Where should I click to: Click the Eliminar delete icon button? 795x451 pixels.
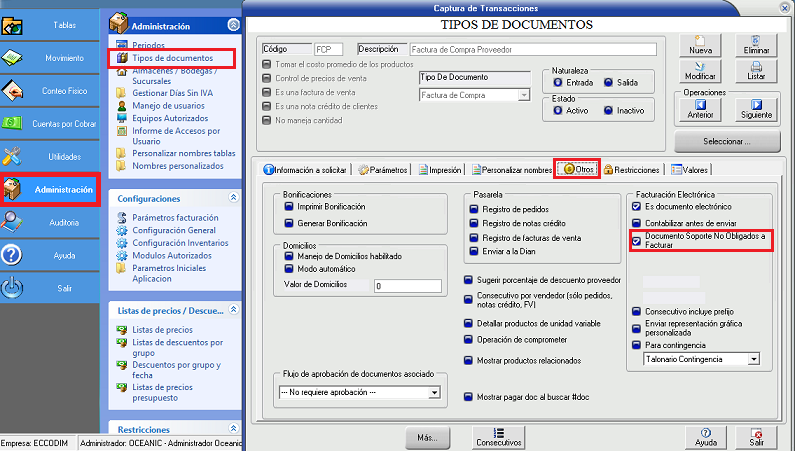(x=757, y=44)
